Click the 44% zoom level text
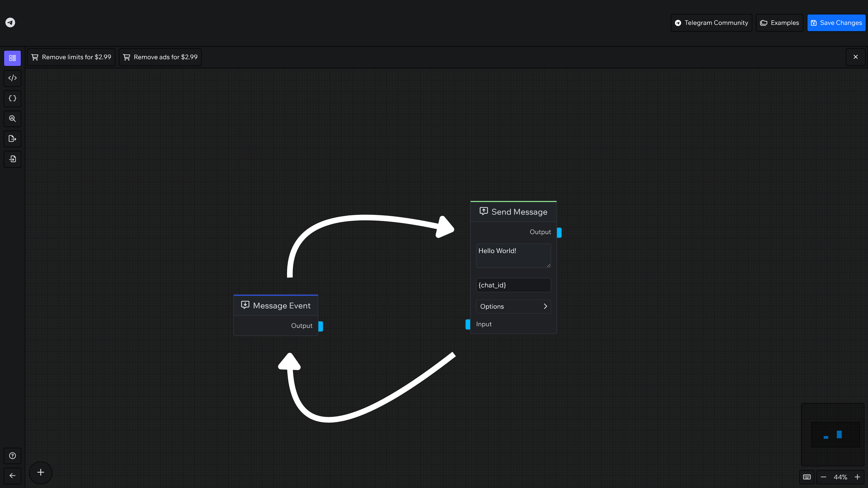Screen dimensions: 868x488 coord(840,477)
